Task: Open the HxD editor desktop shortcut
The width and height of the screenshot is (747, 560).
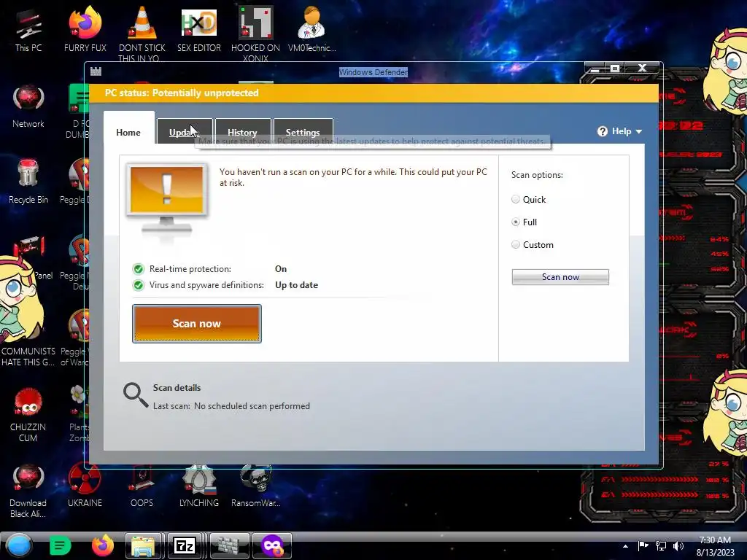Action: tap(198, 29)
